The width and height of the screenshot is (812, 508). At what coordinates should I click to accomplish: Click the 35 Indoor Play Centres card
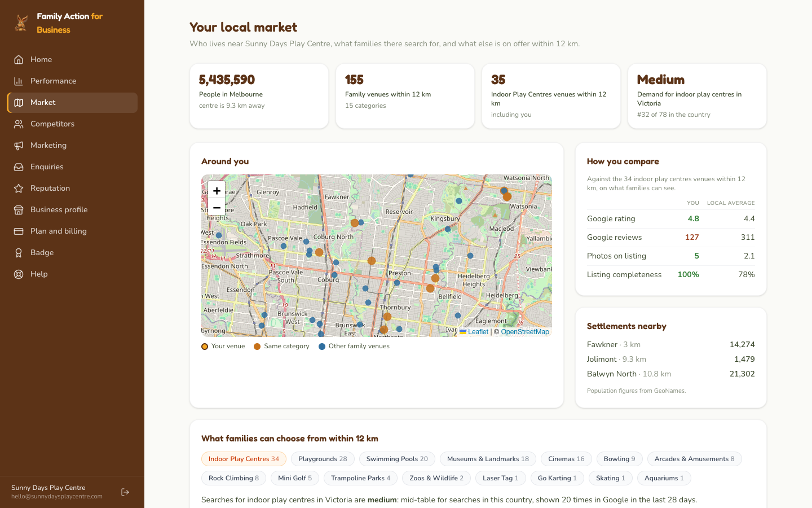(551, 96)
